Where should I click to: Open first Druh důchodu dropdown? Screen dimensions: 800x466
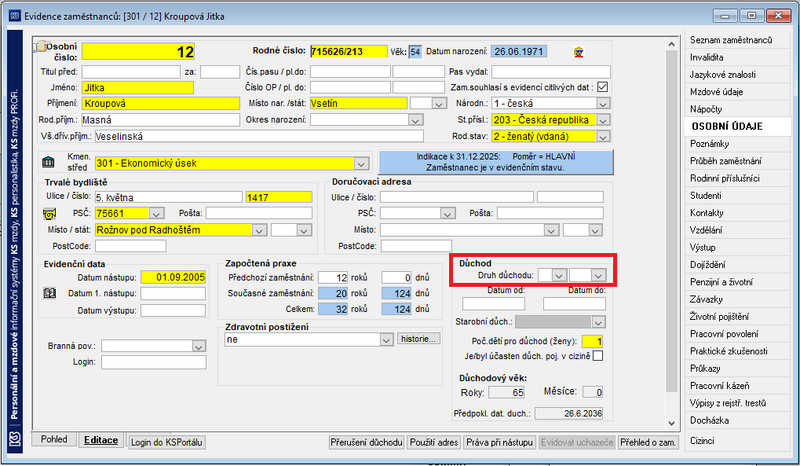coord(559,276)
